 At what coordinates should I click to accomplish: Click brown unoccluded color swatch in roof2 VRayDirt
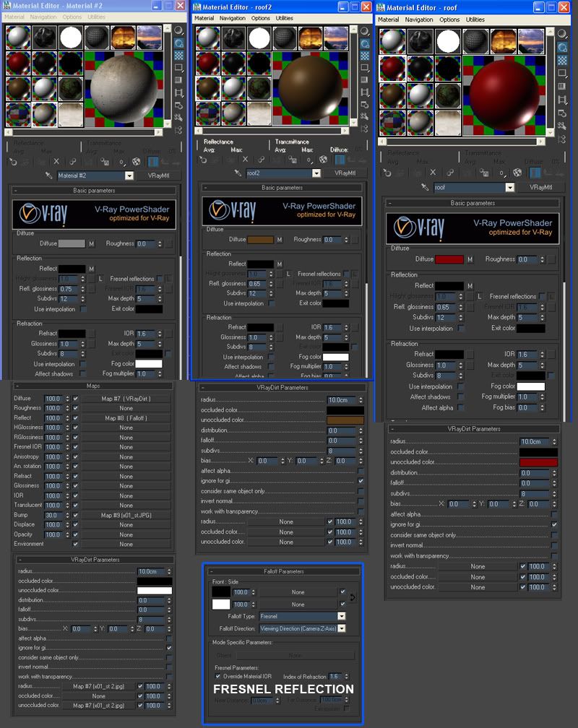(x=345, y=420)
